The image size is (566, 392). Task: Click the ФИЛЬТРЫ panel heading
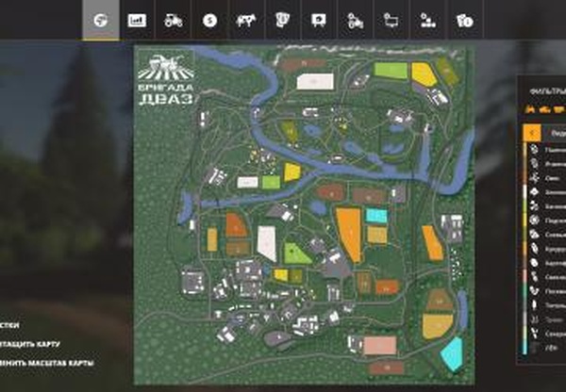(x=547, y=91)
